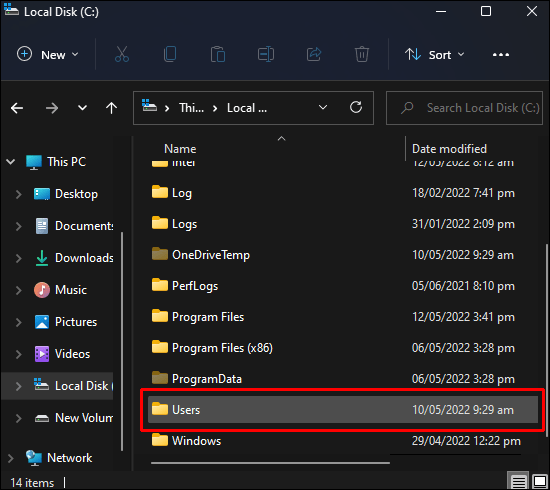
Task: Switch to large icons view in status bar
Action: point(540,481)
